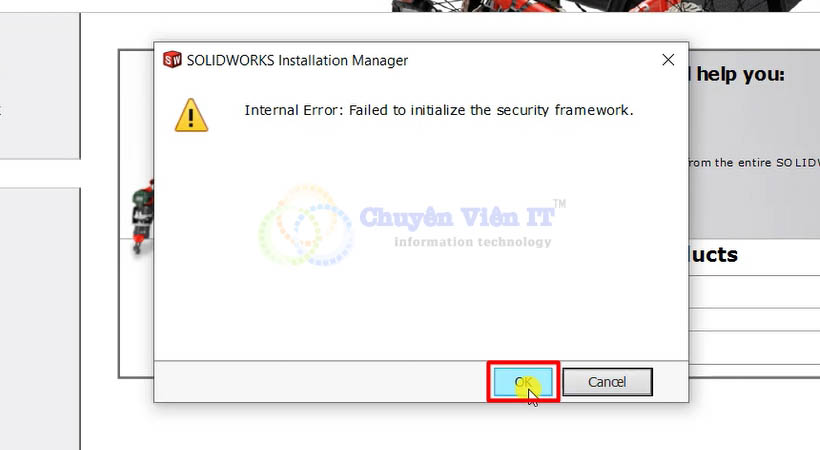Viewport: 820px width, 450px height.
Task: Click the upper gray panel on the left
Action: point(40,86)
